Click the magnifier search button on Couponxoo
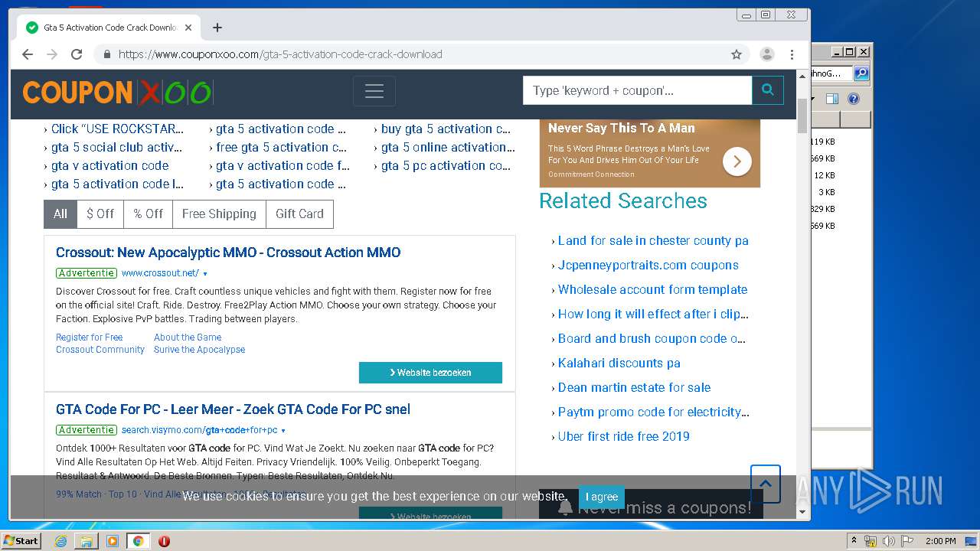The width and height of the screenshot is (980, 551). point(768,90)
